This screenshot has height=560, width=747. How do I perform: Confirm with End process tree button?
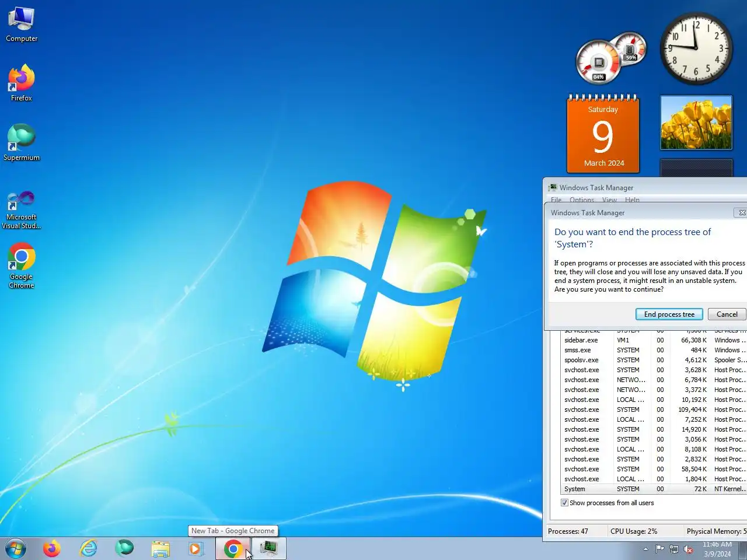pyautogui.click(x=669, y=314)
